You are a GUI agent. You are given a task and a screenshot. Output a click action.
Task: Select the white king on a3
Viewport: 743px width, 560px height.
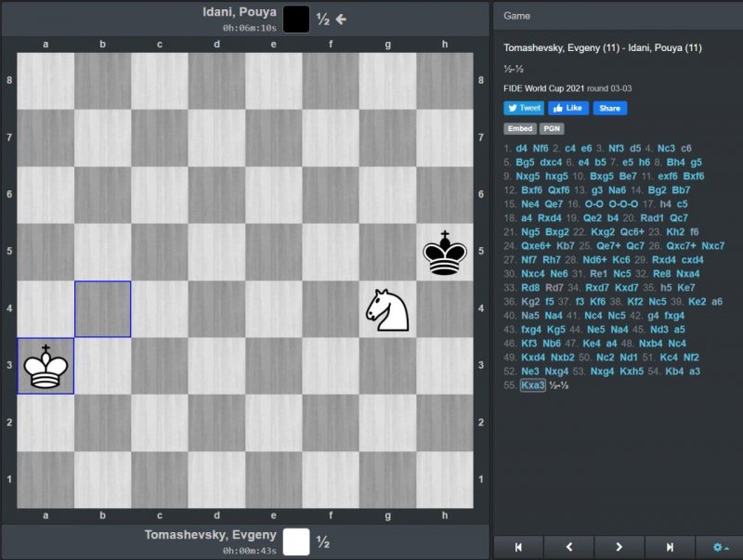[x=46, y=366]
